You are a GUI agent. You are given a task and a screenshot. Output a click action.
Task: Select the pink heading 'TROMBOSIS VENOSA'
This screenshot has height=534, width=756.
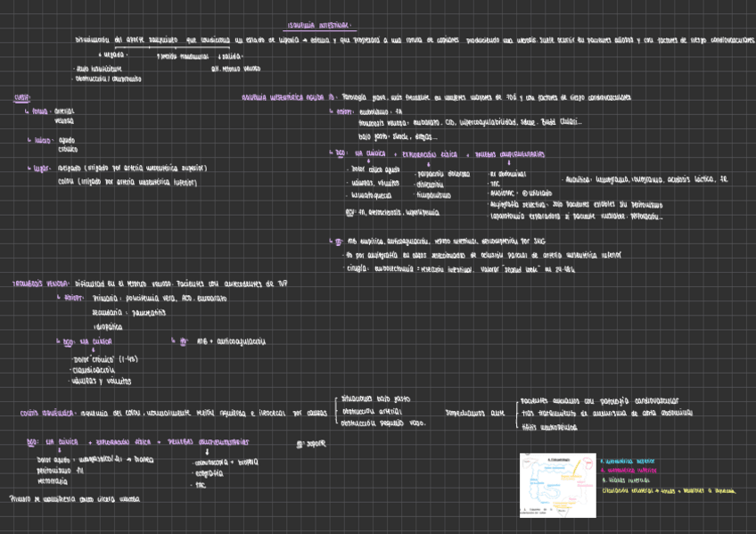tap(40, 283)
